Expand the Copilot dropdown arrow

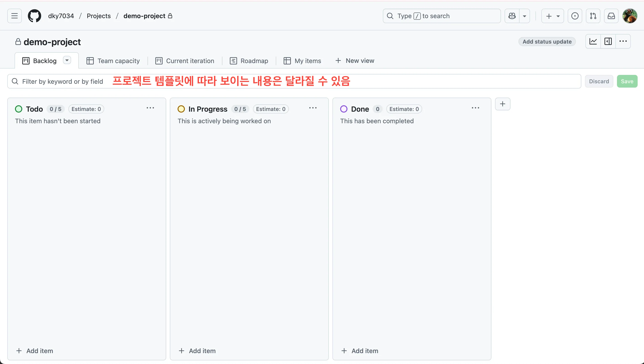coord(525,16)
